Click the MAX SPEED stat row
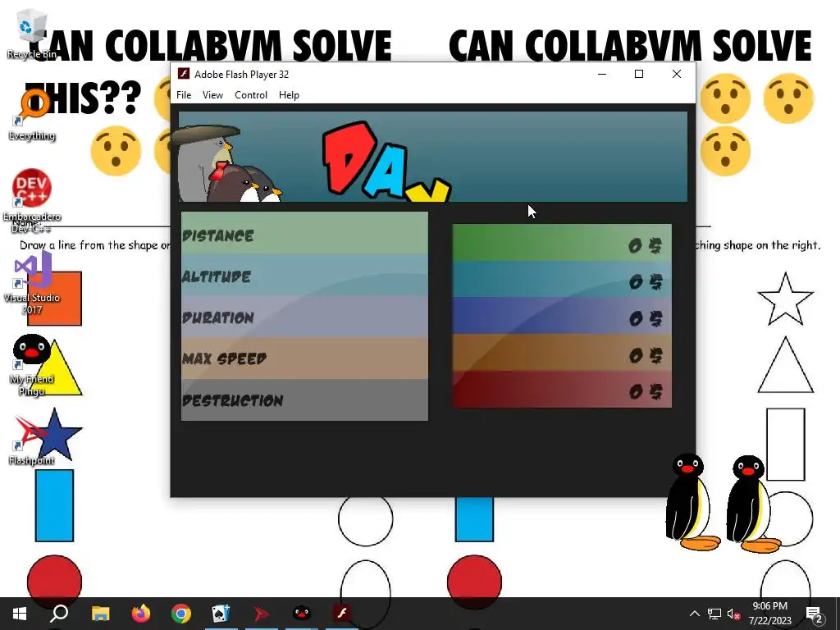Viewport: 840px width, 630px height. tap(304, 358)
